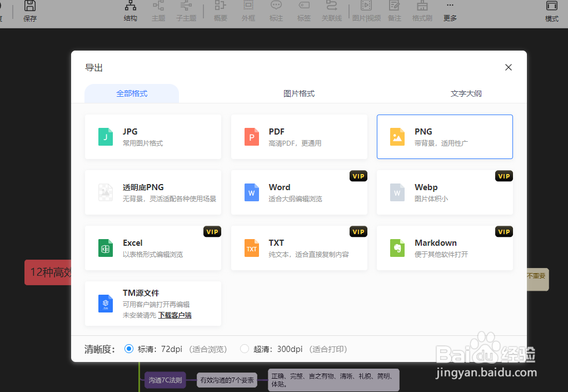Viewport: 568px width, 392px height.
Task: Choose the TM源文件 export card
Action: point(153,303)
